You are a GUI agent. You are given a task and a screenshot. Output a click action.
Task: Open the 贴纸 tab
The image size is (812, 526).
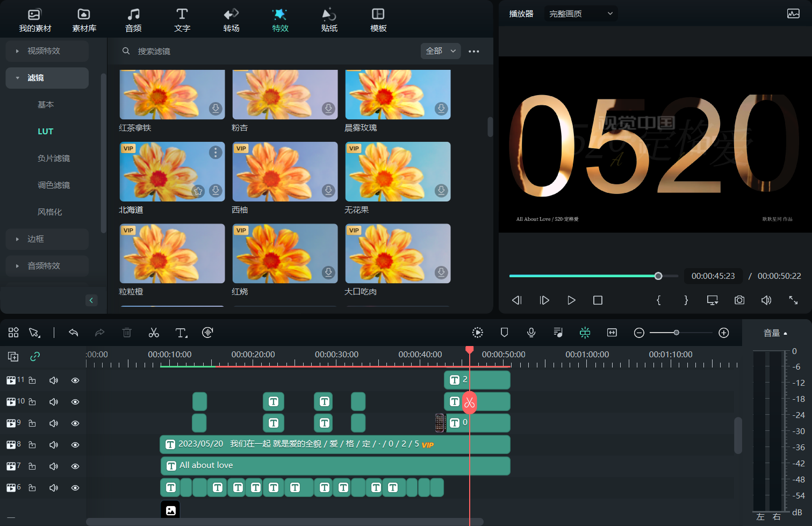click(x=329, y=20)
